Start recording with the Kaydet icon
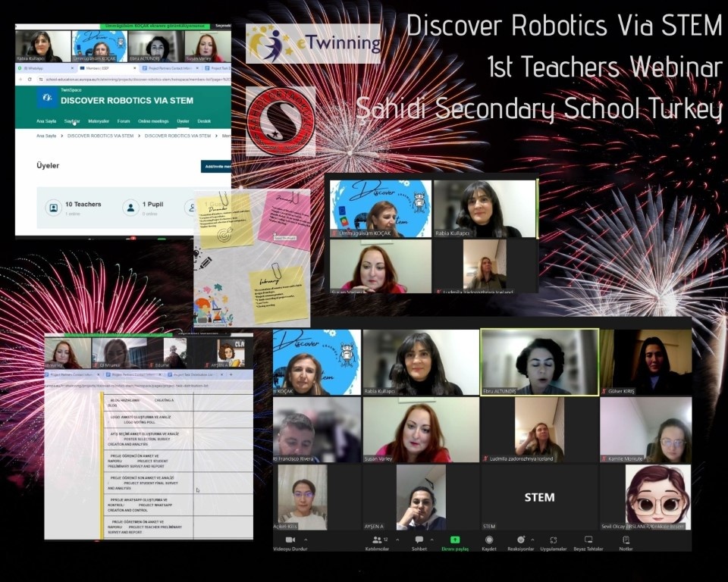The width and height of the screenshot is (728, 582). 488,540
